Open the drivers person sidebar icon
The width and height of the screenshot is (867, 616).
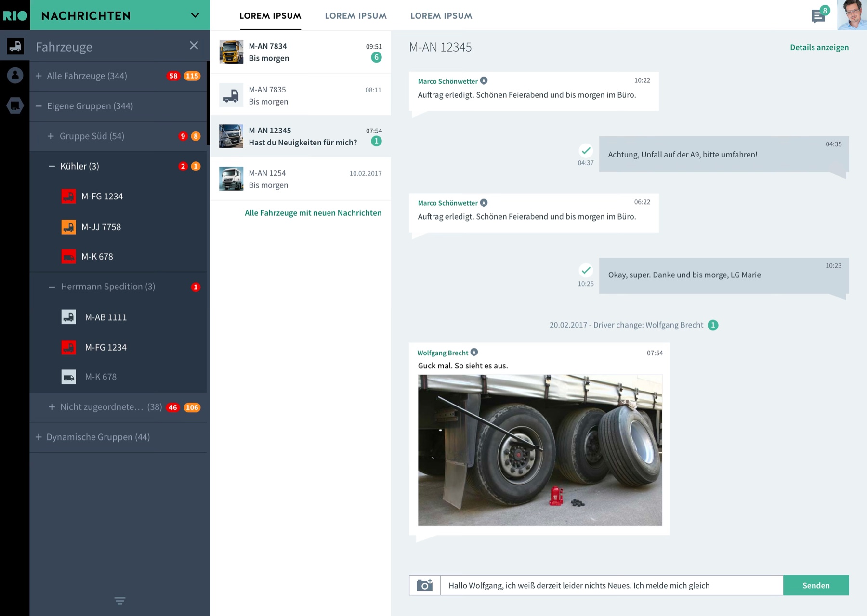click(15, 75)
